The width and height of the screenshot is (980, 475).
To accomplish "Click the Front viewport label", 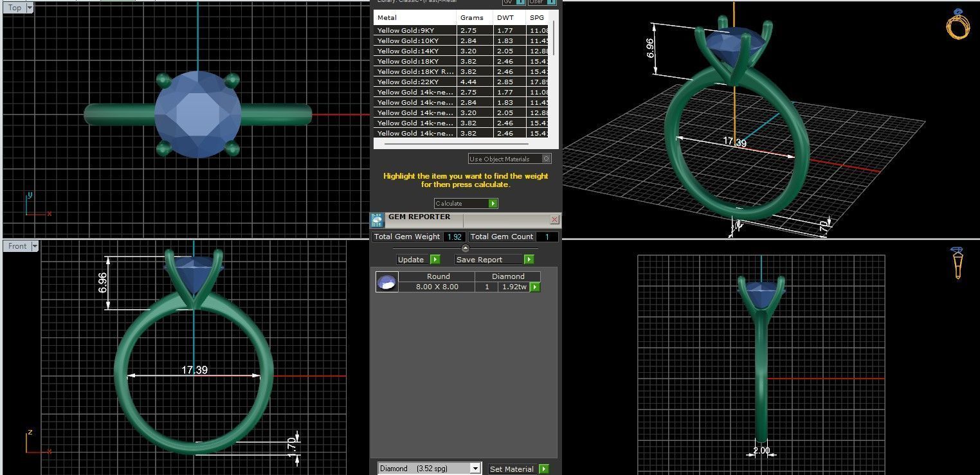I will [17, 246].
